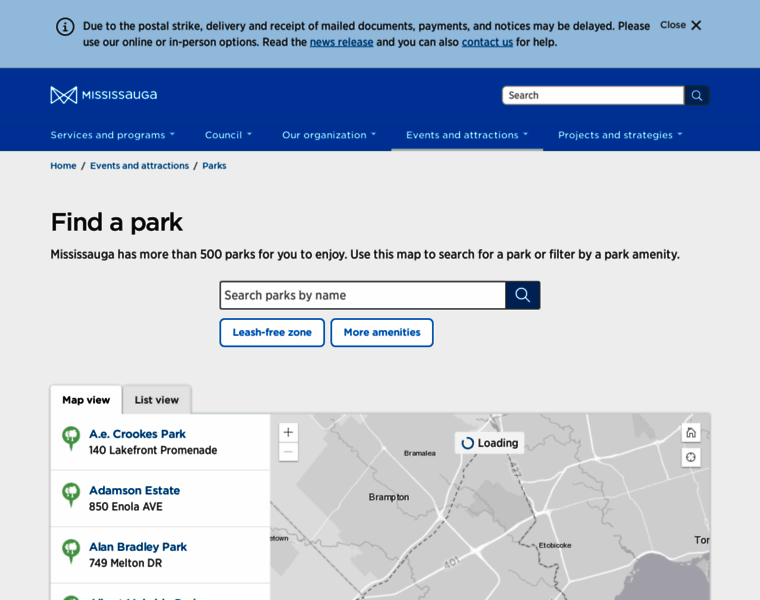Open the Alan Bradley Park link

coord(138,547)
